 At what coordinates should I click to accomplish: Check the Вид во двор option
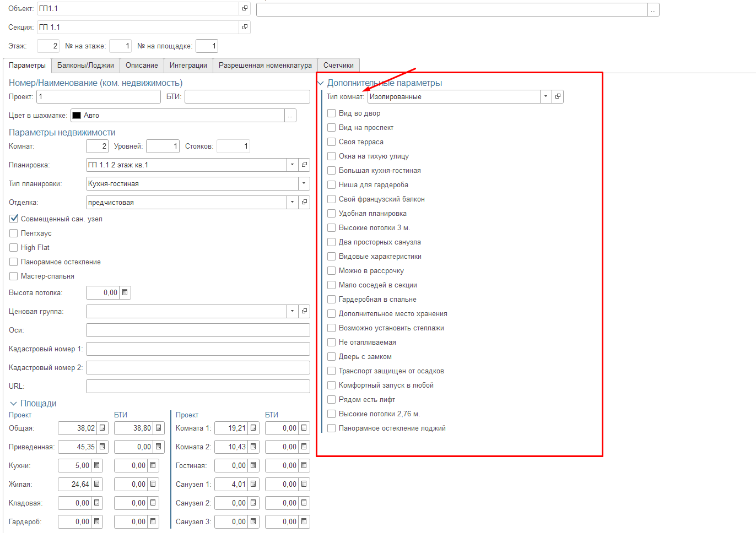click(x=332, y=113)
